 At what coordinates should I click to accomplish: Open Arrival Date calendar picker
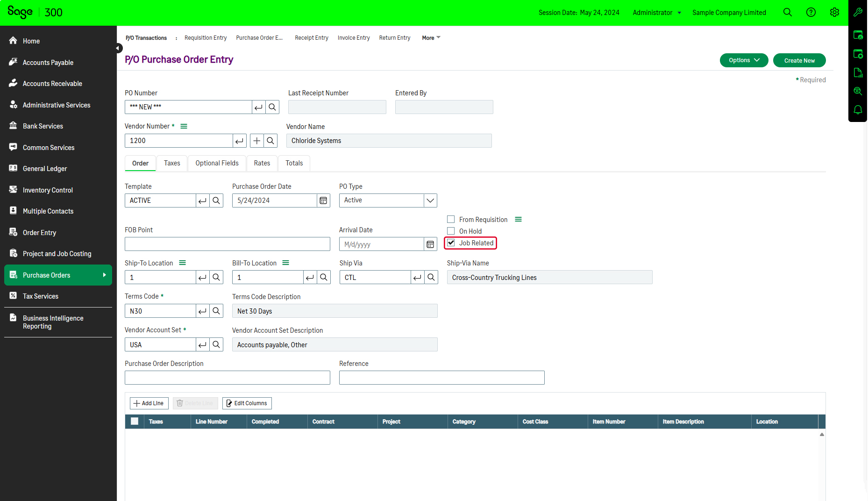430,244
